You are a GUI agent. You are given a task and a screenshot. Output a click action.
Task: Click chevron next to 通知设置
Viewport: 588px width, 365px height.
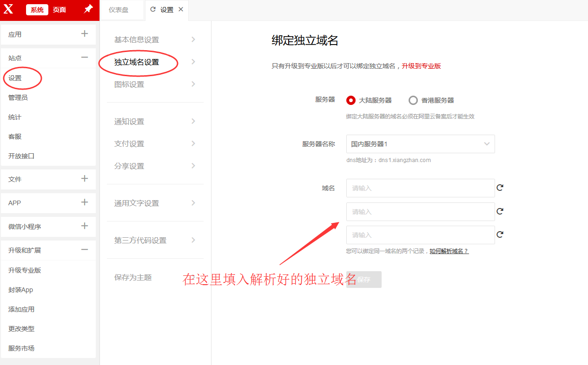(193, 121)
